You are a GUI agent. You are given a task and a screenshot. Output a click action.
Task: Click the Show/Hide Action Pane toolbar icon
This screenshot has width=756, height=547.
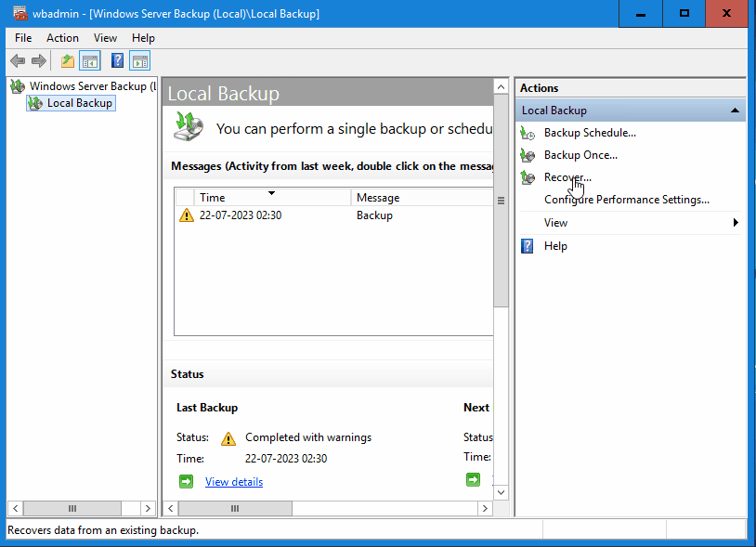(x=139, y=60)
